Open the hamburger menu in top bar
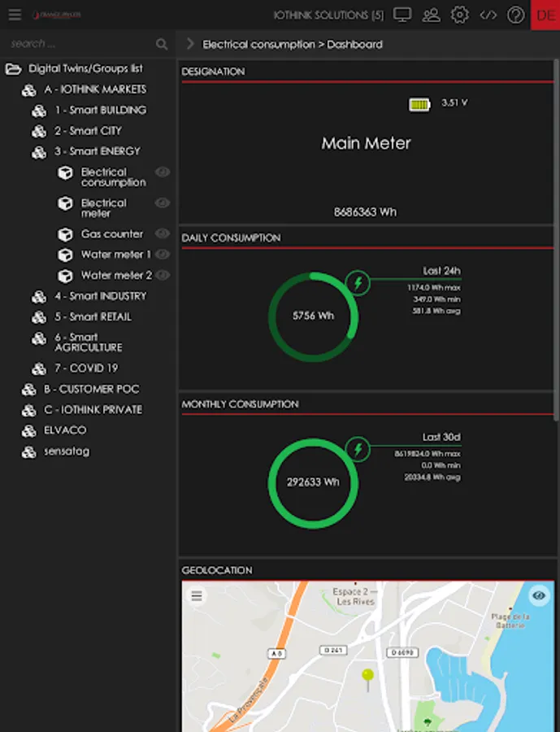Viewport: 560px width, 732px height. [x=15, y=15]
